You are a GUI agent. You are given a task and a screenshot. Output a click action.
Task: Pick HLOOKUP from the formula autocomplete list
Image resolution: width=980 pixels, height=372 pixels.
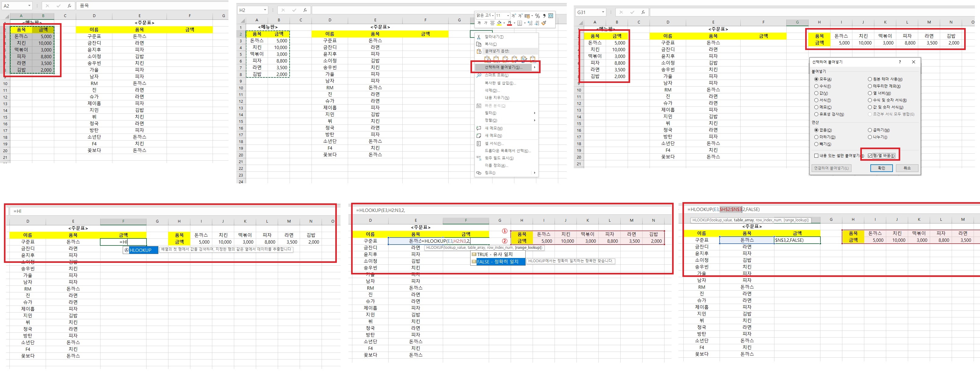point(140,250)
